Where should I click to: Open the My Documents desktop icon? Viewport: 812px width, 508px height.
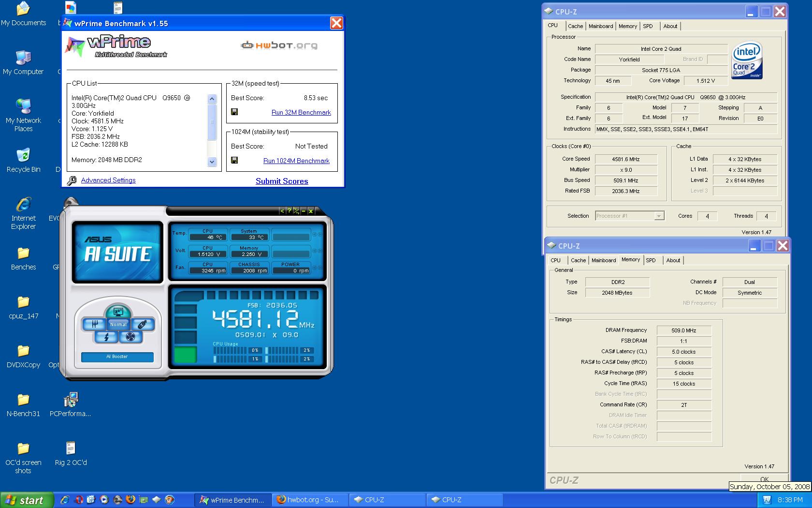(x=23, y=14)
